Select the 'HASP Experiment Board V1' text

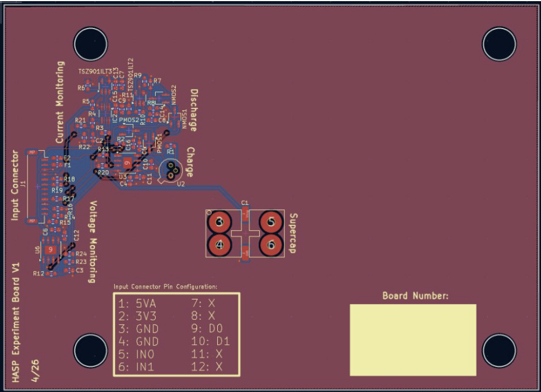click(x=16, y=323)
